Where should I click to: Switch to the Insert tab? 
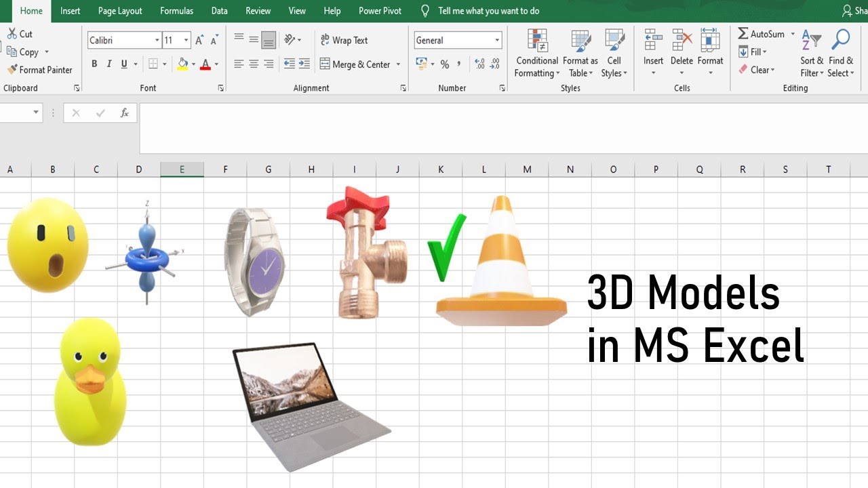[x=70, y=11]
